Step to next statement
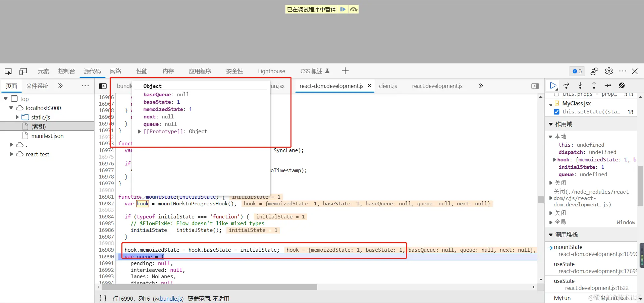This screenshot has height=303, width=644. [608, 86]
